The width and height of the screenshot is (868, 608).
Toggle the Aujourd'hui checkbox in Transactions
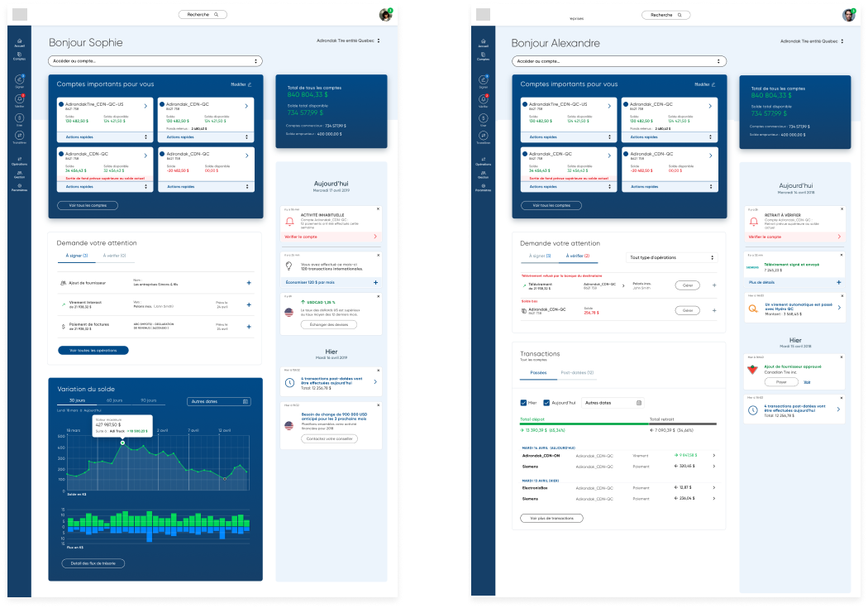tap(547, 403)
